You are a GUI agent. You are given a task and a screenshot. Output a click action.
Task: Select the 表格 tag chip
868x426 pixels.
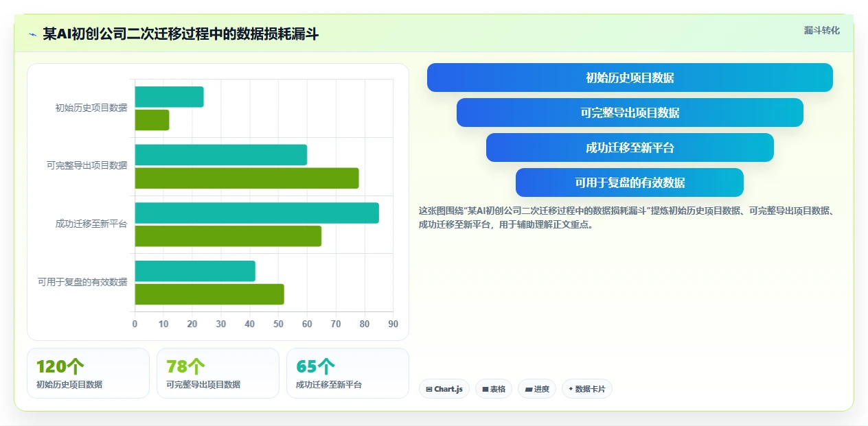(x=494, y=389)
